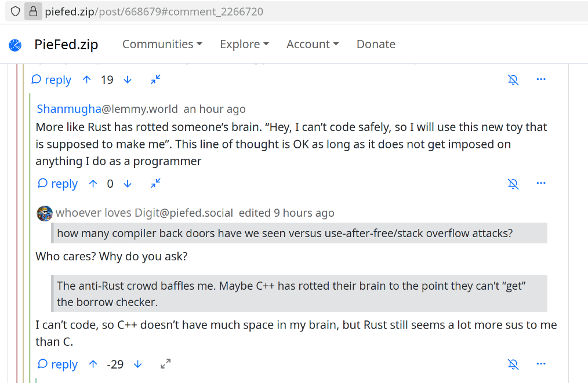Upvote the comment with 19 points
Screen dimensions: 588x383
coord(87,79)
